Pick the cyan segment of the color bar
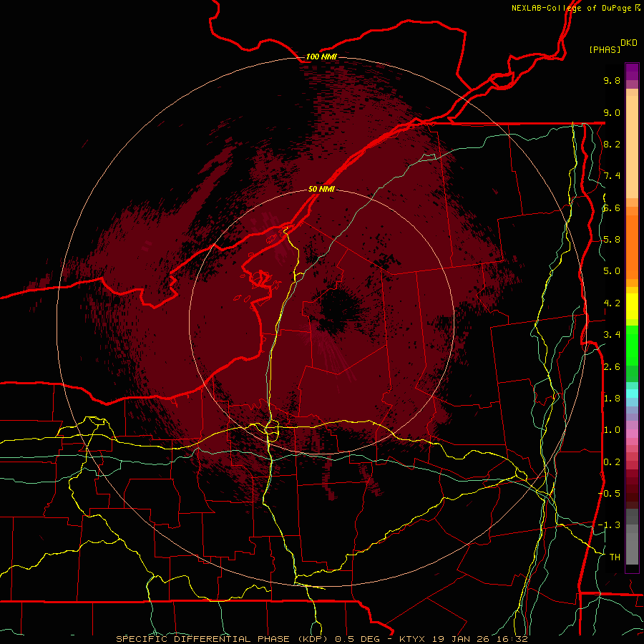The height and width of the screenshot is (644, 644). tap(632, 393)
